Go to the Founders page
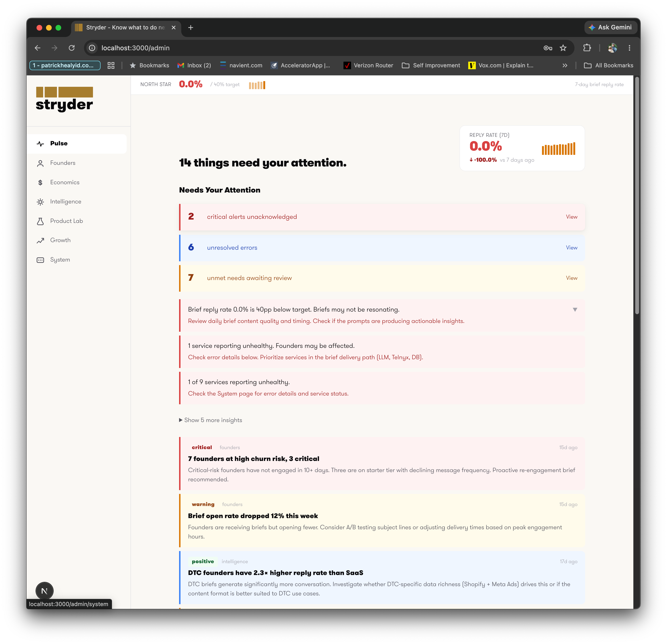Screen dimensions: 667x644 point(63,163)
